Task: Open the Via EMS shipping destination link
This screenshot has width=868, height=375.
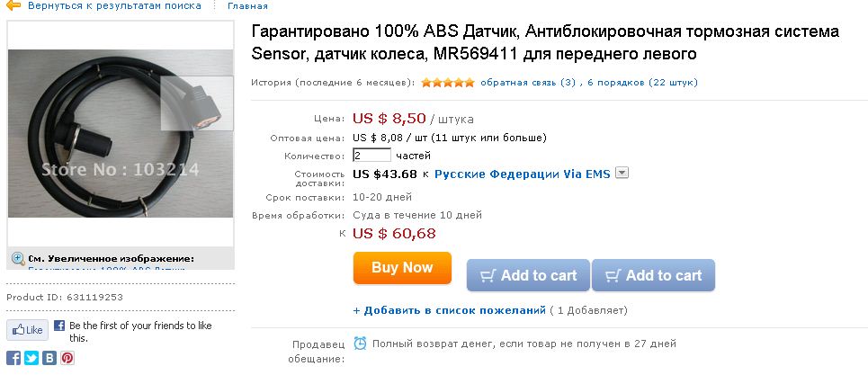Action: pos(523,174)
